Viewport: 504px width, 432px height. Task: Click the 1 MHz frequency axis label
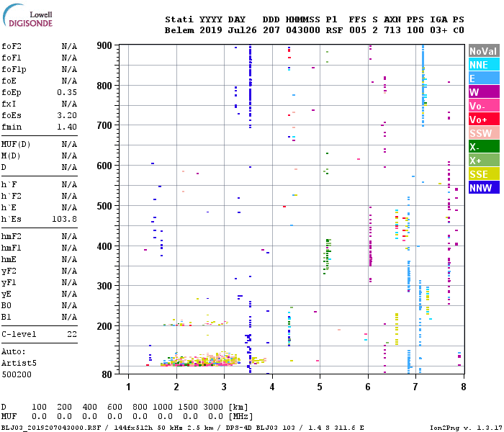point(128,387)
